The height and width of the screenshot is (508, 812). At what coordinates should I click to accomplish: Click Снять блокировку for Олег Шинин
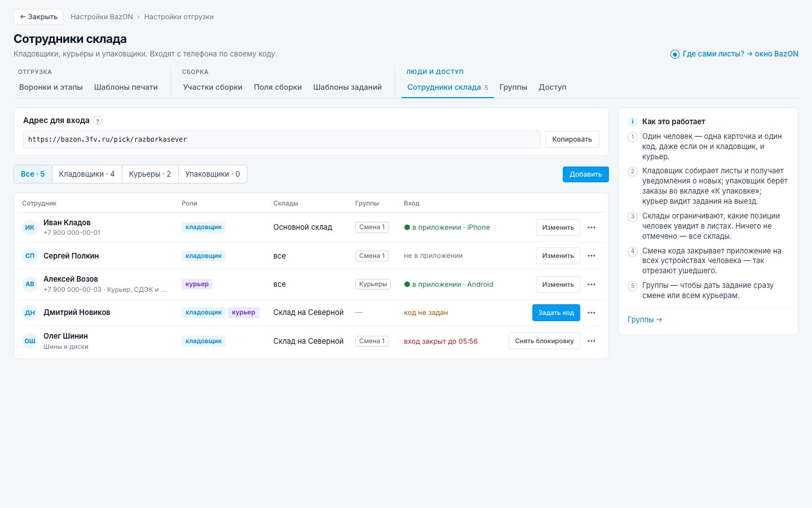pos(544,341)
